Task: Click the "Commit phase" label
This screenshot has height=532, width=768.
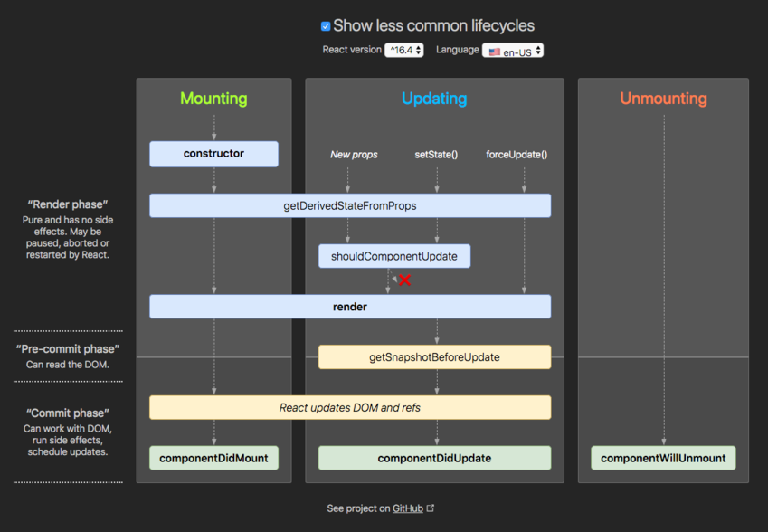Action: [x=68, y=413]
